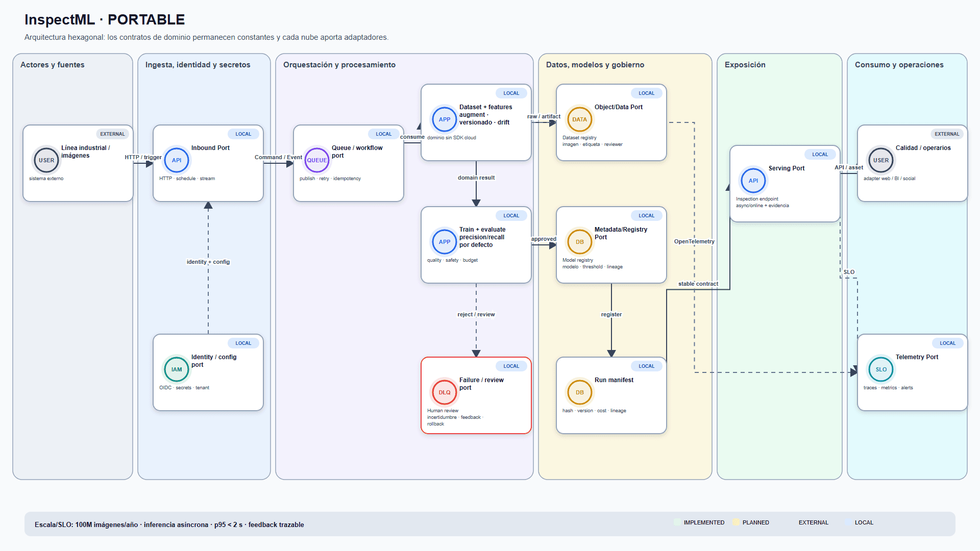Click the IMPLEMENTED legend swatch

pyautogui.click(x=677, y=522)
